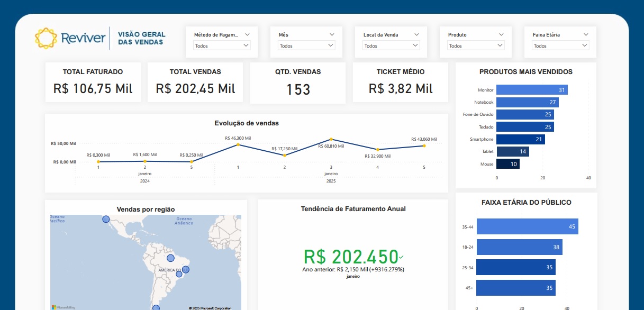This screenshot has width=644, height=310.
Task: Click the Total Faturado card
Action: (93, 83)
